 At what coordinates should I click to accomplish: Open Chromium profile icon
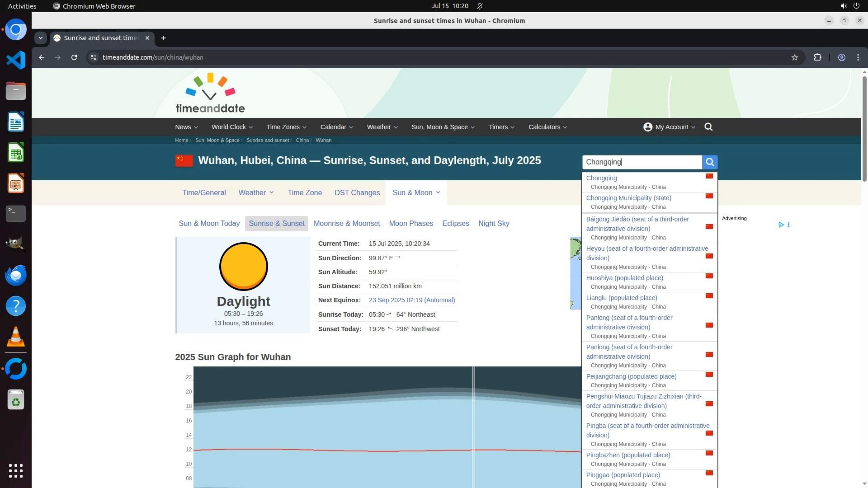841,57
